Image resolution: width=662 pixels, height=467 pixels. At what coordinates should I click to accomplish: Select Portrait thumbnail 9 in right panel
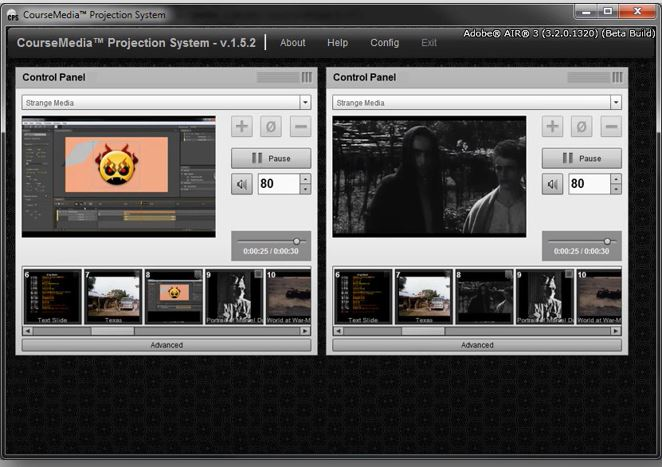tap(545, 297)
